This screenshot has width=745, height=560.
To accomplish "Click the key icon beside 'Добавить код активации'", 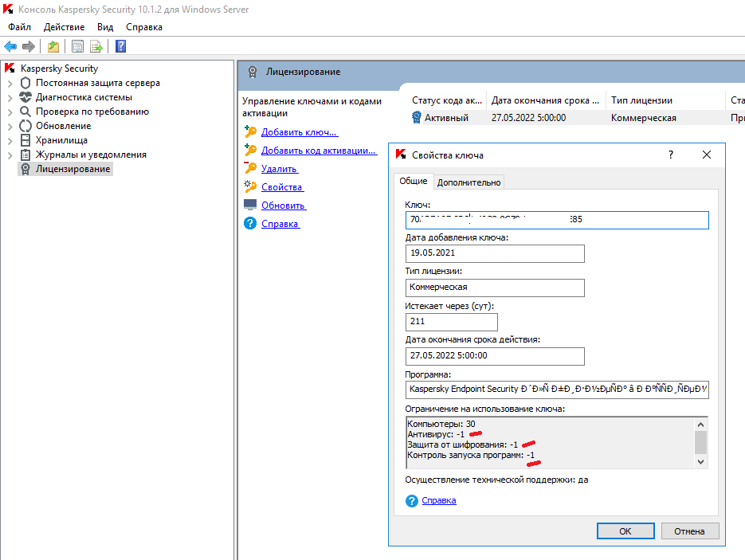I will 250,150.
